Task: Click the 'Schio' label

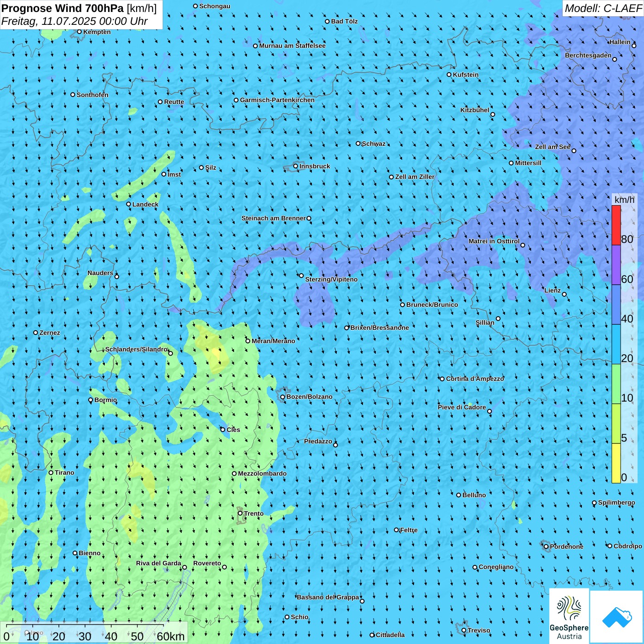Action: [x=300, y=617]
